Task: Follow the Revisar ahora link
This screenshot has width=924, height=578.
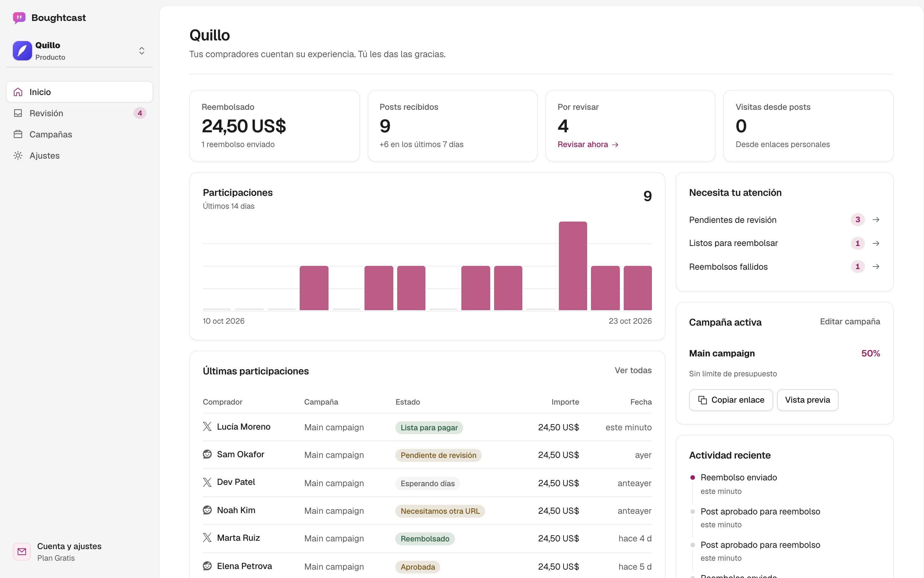Action: [588, 144]
